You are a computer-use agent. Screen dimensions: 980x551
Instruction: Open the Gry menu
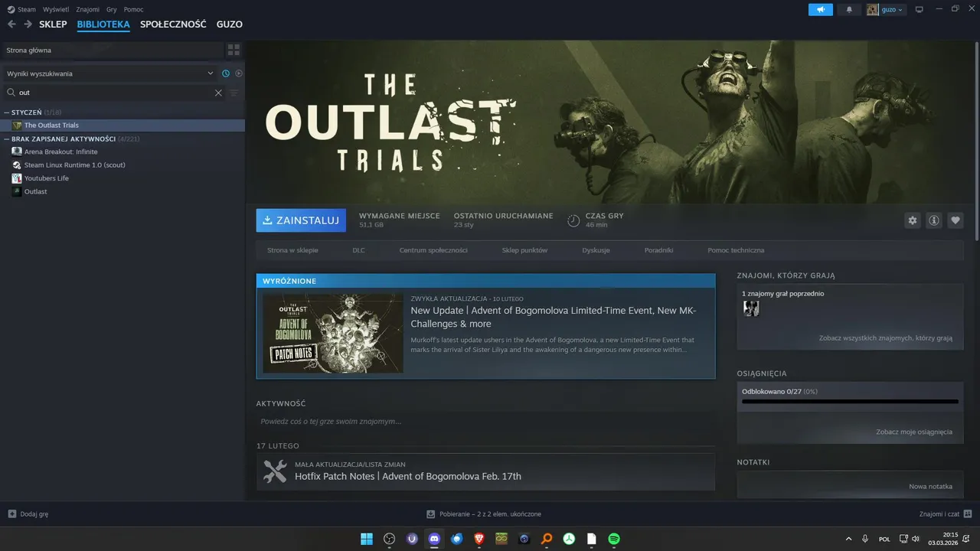(112, 9)
